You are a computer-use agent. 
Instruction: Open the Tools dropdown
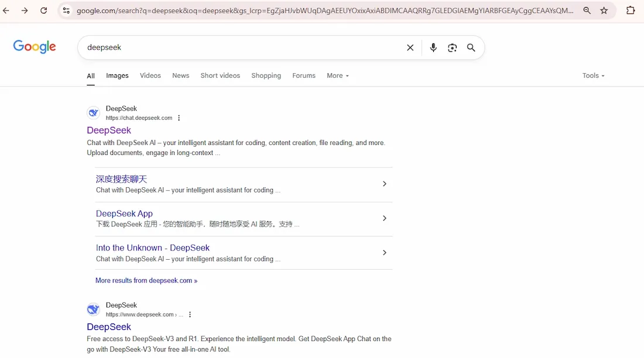click(x=593, y=75)
